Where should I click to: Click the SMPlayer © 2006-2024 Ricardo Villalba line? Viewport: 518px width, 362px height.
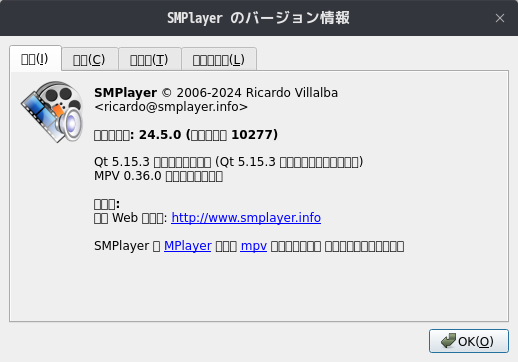coord(216,93)
